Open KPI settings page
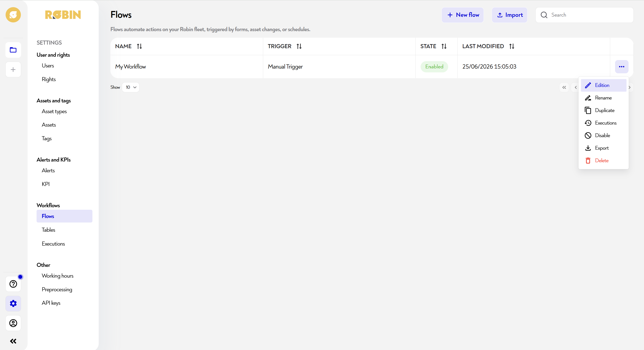The height and width of the screenshot is (350, 644). tap(46, 184)
